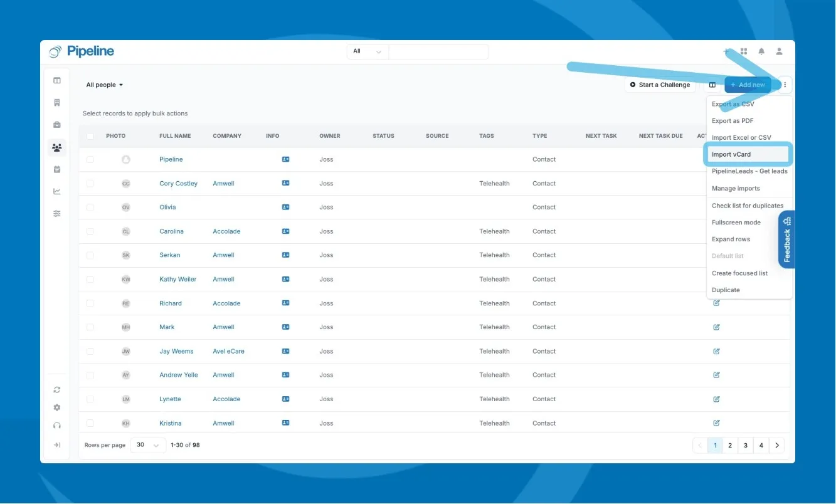
Task: Open Settings with the sidebar gear icon
Action: click(x=57, y=407)
